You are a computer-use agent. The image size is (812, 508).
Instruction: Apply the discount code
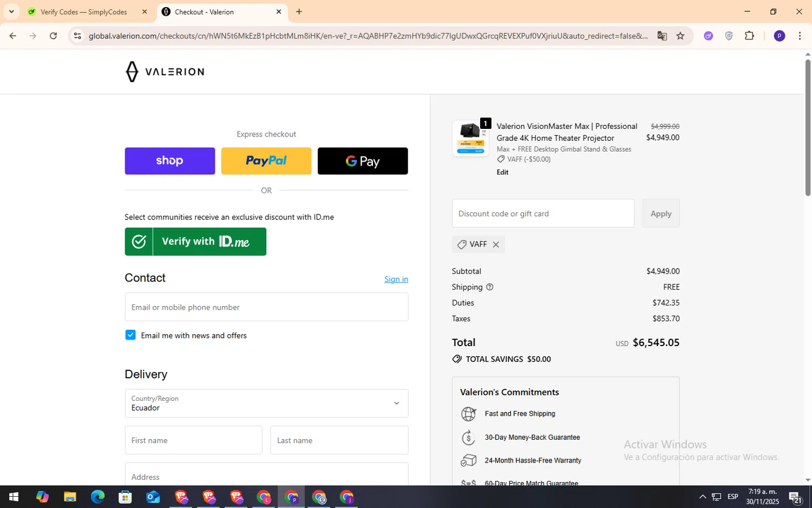(x=661, y=213)
